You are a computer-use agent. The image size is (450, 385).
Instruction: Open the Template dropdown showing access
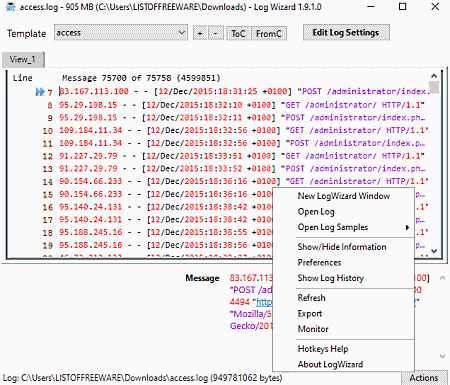click(121, 33)
